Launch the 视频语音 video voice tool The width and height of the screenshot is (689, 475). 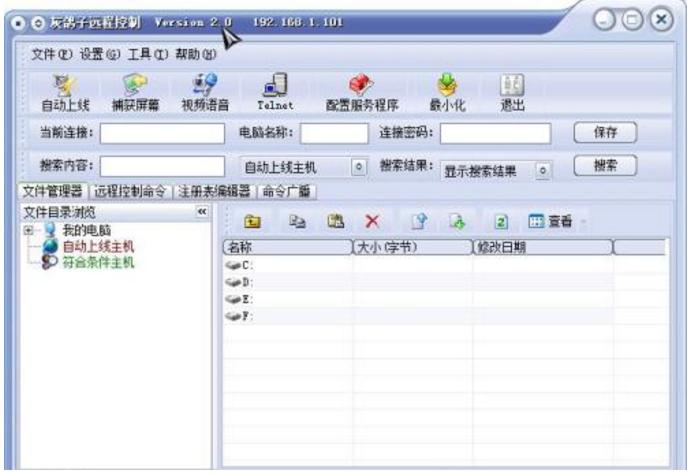205,92
